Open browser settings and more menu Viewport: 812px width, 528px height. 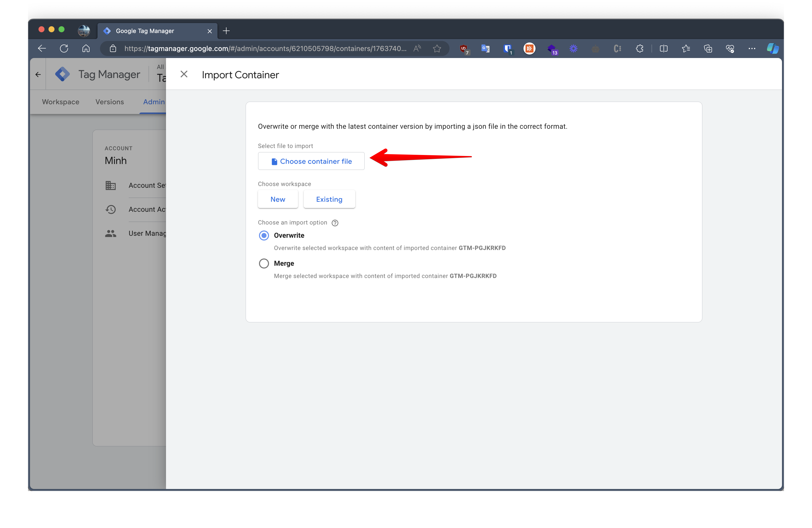point(752,49)
